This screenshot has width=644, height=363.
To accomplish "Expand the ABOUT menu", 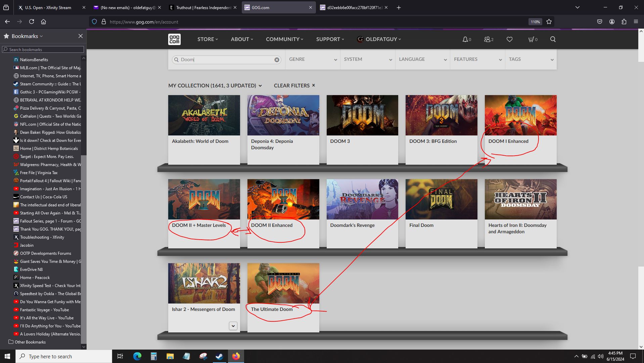I will click(x=242, y=39).
